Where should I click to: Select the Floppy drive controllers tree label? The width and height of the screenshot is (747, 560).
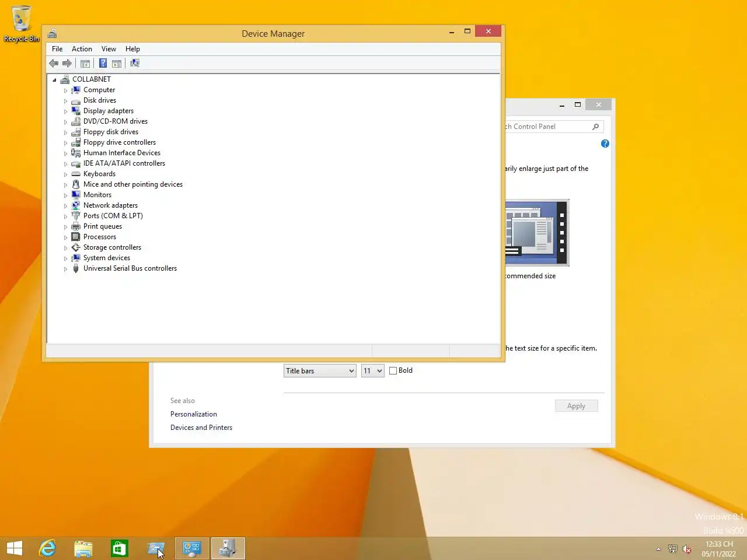point(120,142)
